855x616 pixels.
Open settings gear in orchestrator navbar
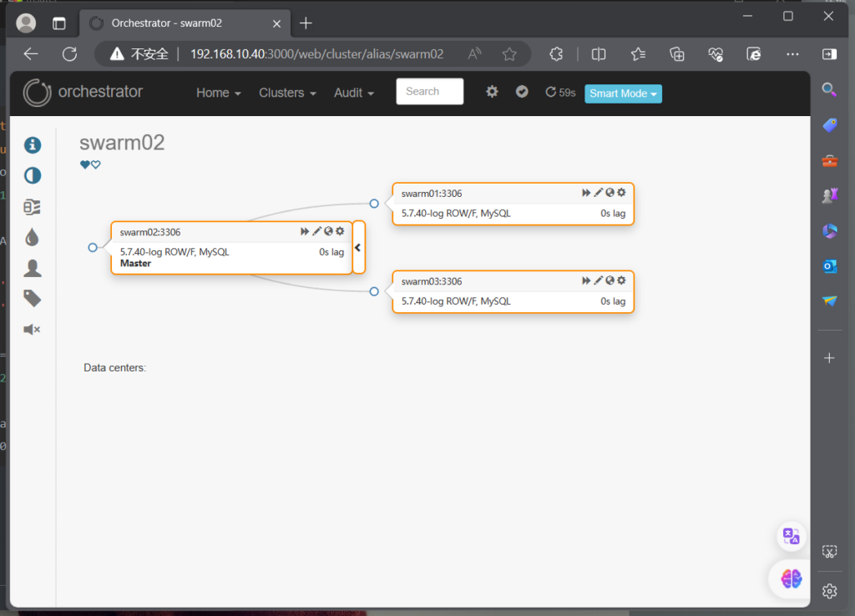(x=492, y=92)
